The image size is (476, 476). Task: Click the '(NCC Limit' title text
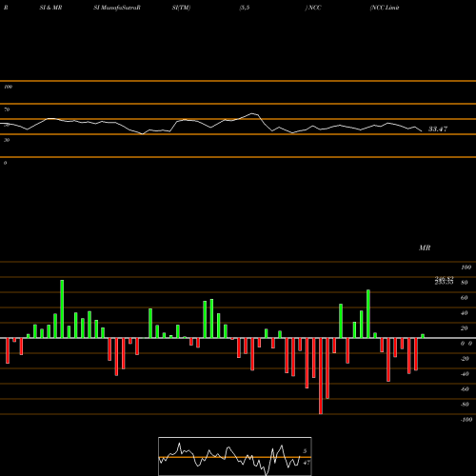(385, 8)
